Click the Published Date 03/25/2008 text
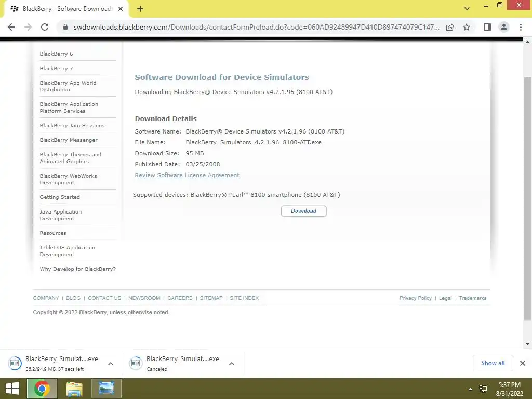 [x=203, y=164]
